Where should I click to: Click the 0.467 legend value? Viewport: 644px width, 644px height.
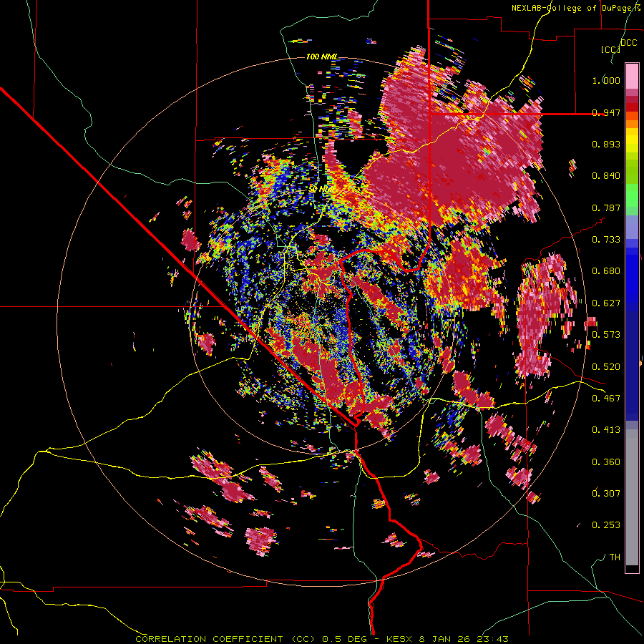(x=606, y=399)
